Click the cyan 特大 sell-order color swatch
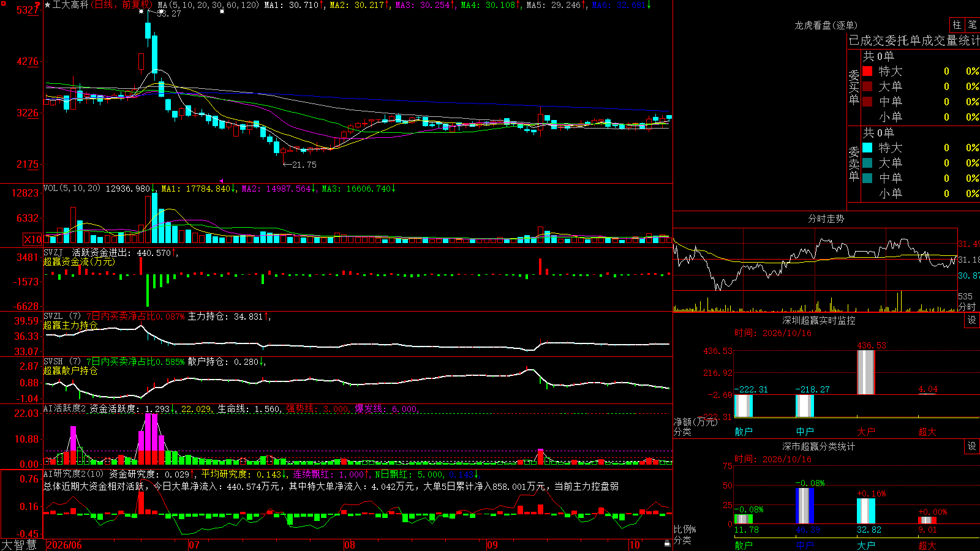Viewport: 980px width, 551px height. click(x=867, y=148)
